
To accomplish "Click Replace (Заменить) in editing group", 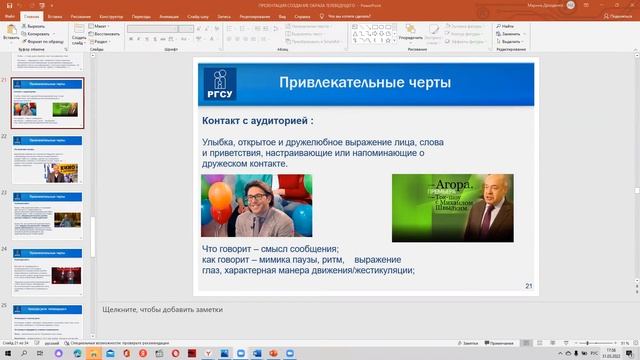I will click(508, 34).
